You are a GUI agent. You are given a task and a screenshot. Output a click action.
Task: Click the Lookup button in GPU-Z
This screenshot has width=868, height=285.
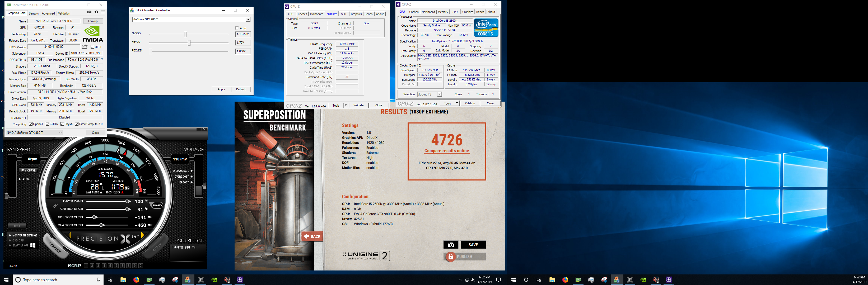(93, 21)
